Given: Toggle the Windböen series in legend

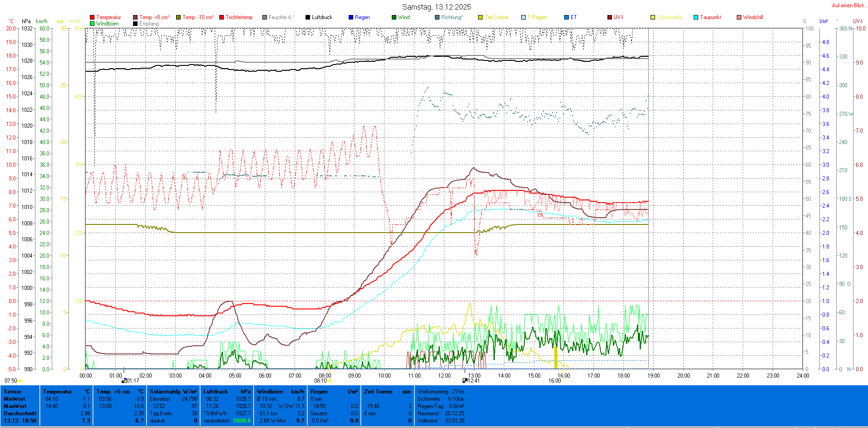Looking at the screenshot, I should [107, 24].
